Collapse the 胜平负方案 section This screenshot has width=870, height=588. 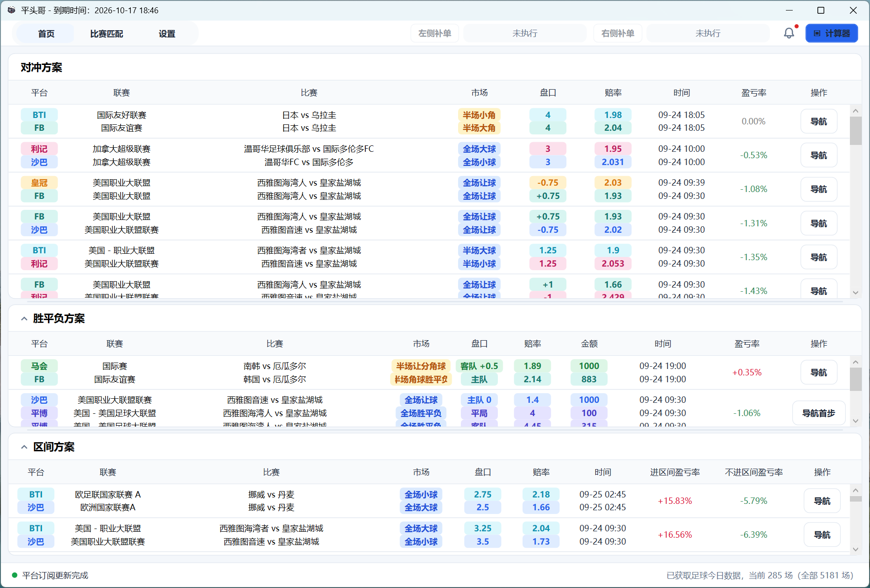coord(24,319)
